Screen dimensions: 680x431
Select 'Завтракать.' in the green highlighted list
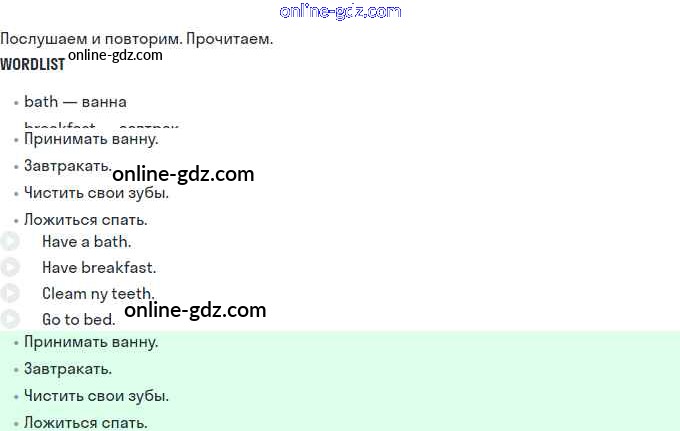pyautogui.click(x=68, y=369)
